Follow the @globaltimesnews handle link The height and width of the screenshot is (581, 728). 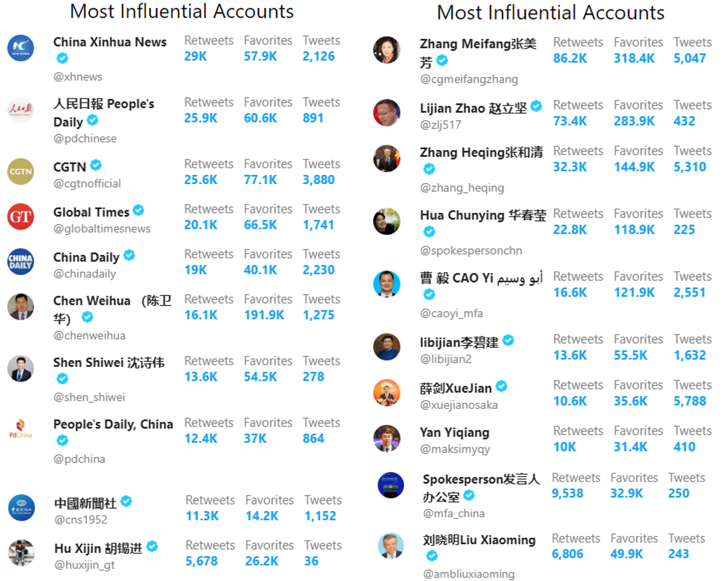click(x=102, y=229)
